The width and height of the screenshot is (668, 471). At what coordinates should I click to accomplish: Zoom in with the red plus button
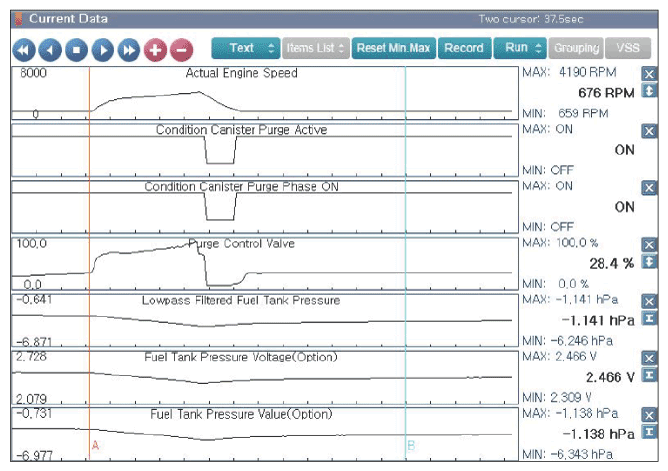(x=155, y=50)
